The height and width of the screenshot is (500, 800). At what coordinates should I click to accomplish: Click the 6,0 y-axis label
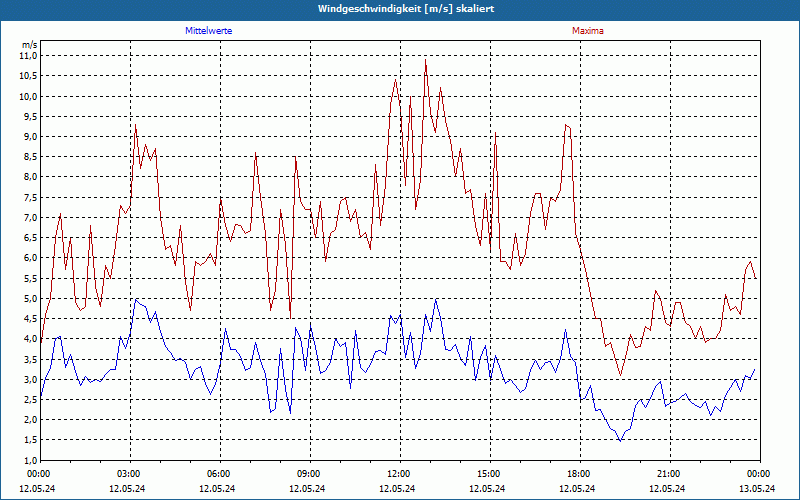pyautogui.click(x=31, y=258)
